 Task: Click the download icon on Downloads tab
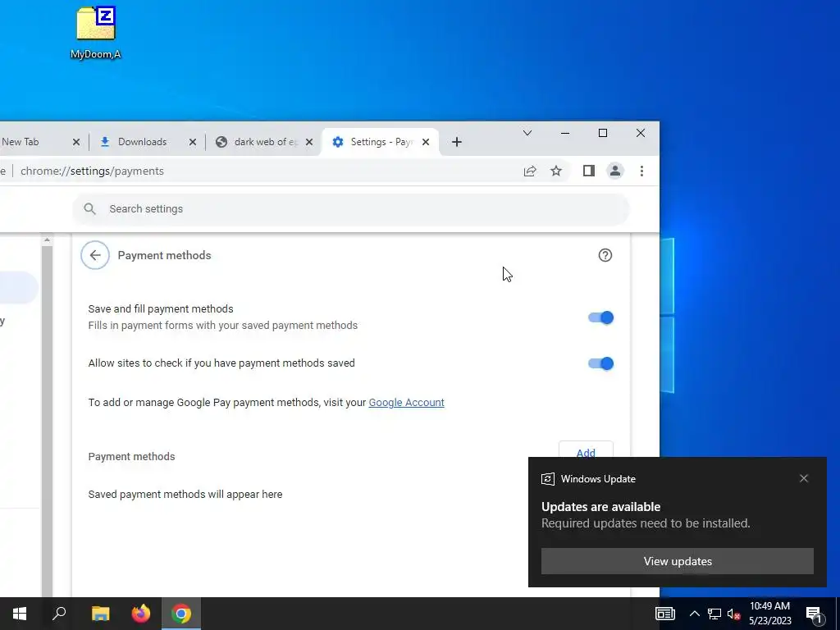[x=105, y=141]
